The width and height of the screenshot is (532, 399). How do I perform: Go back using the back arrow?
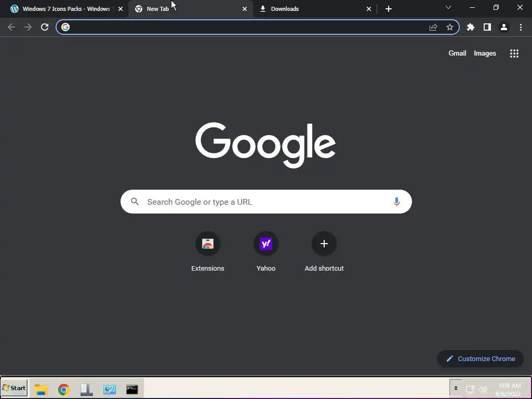click(x=11, y=27)
